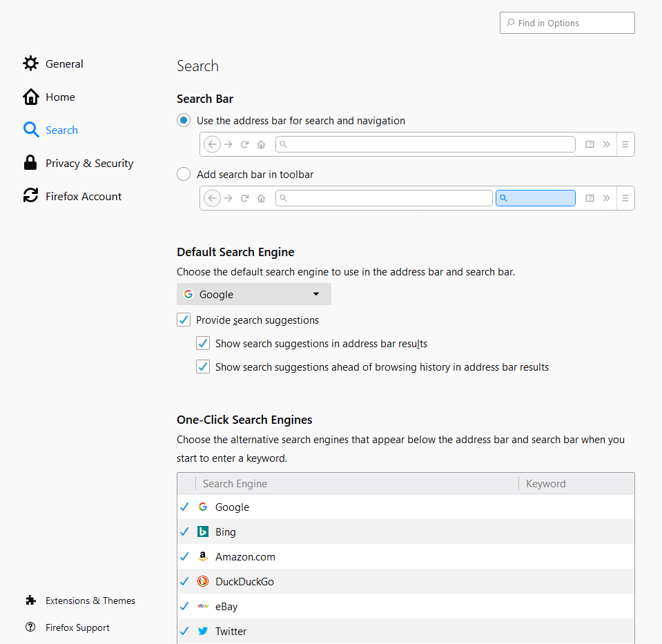Uncheck the Amazon.com engine checkmark
Image resolution: width=662 pixels, height=644 pixels.
pos(184,556)
